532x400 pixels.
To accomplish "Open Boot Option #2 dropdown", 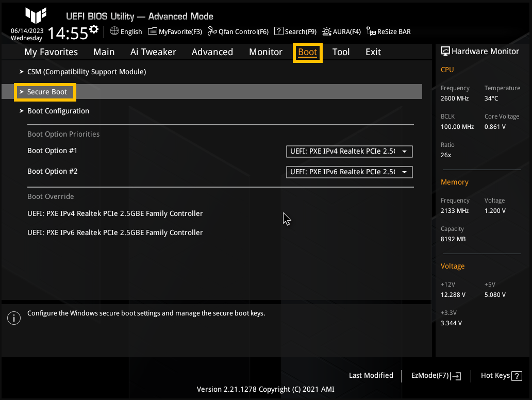I will coord(349,172).
